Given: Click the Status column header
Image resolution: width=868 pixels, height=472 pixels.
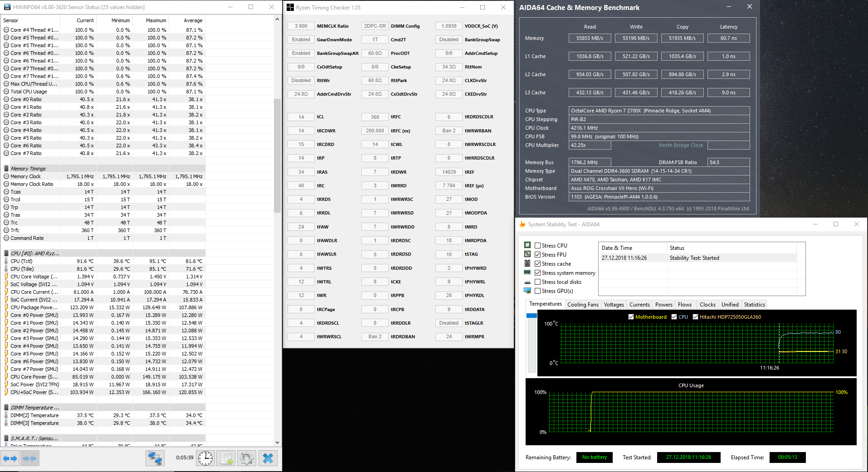Looking at the screenshot, I should [731, 248].
